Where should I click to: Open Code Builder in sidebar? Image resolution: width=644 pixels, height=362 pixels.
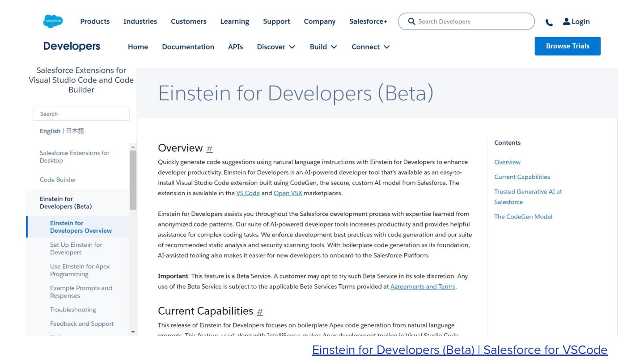click(x=58, y=180)
